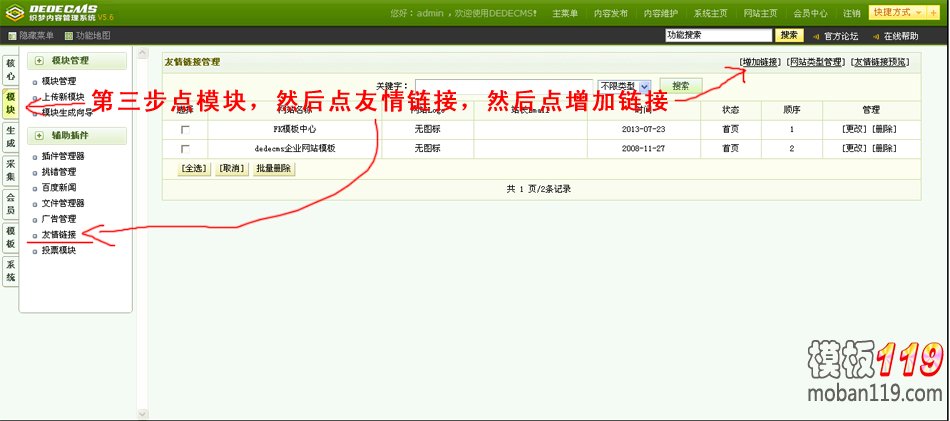Click 注销 to log out

851,13
